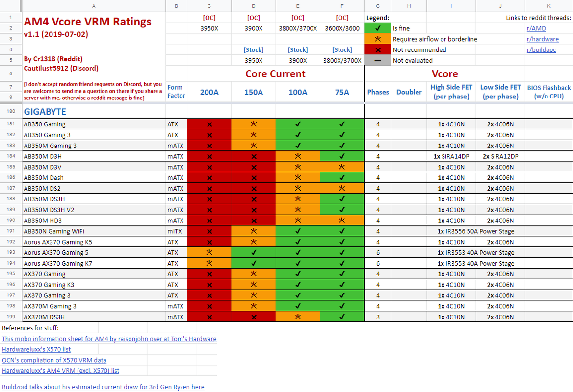Select the 'AB350M D3H' board name cell
This screenshot has width=573, height=392.
pyautogui.click(x=94, y=156)
